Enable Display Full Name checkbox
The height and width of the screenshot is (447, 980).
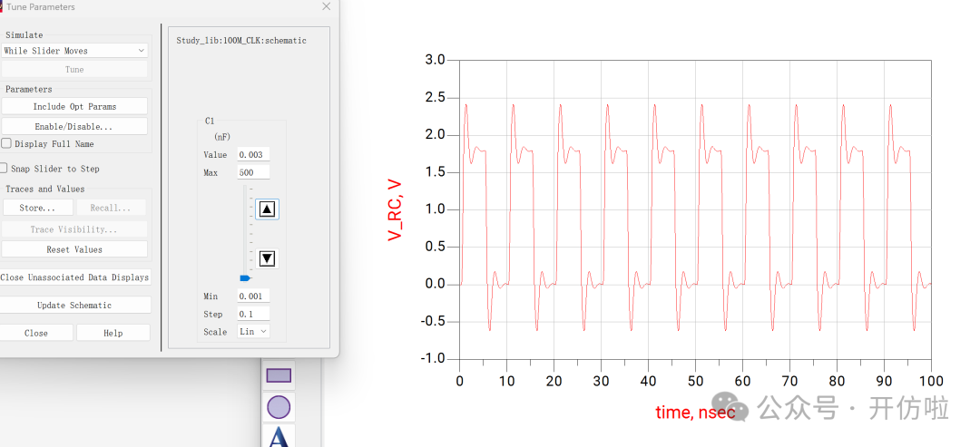[6, 143]
